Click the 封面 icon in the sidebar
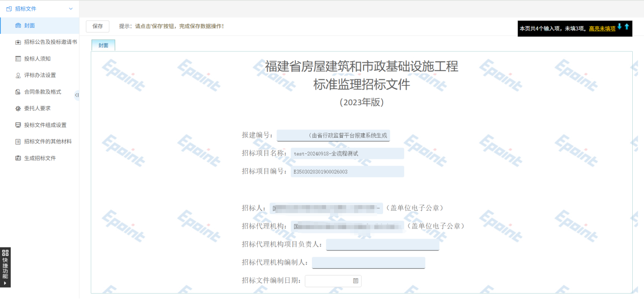This screenshot has width=644, height=299. (18, 25)
